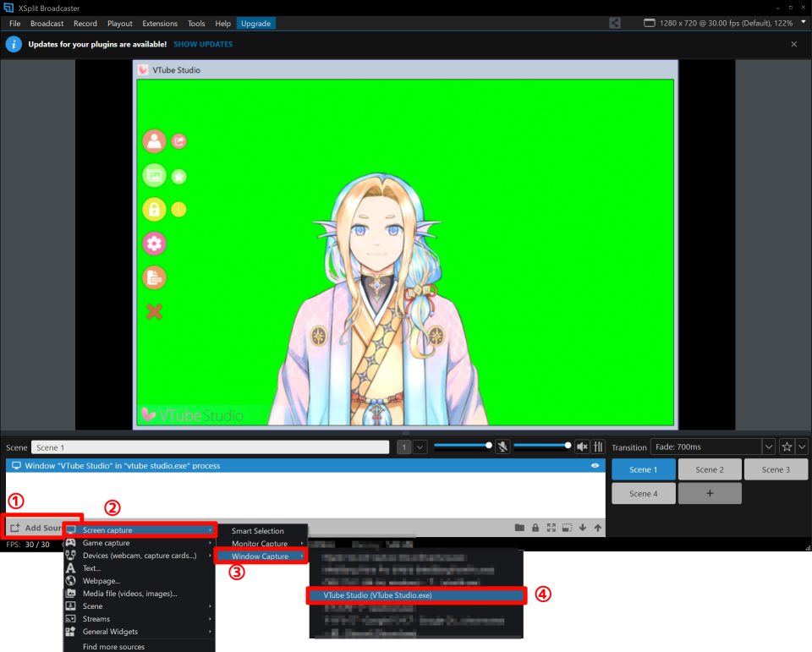The height and width of the screenshot is (652, 812).
Task: Click the red X icon in VTube Studio
Action: [154, 311]
